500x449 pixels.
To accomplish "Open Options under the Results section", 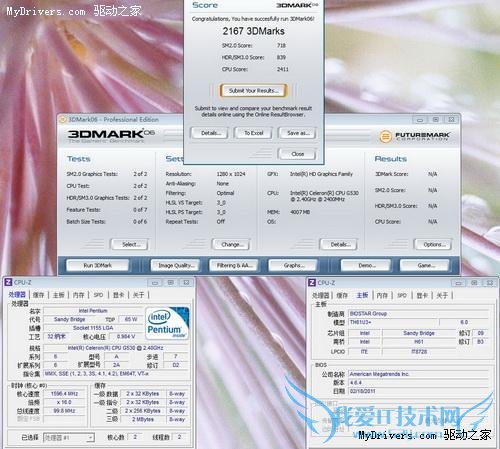I will coord(433,244).
